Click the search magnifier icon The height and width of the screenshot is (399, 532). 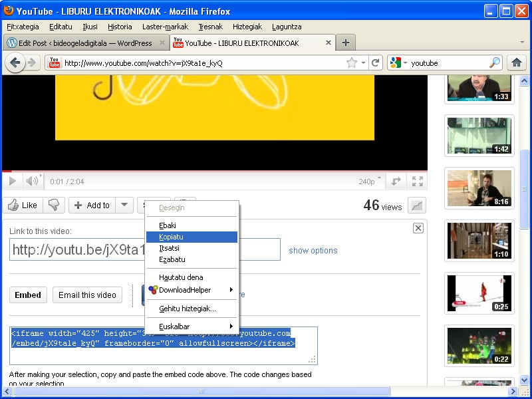pyautogui.click(x=495, y=63)
